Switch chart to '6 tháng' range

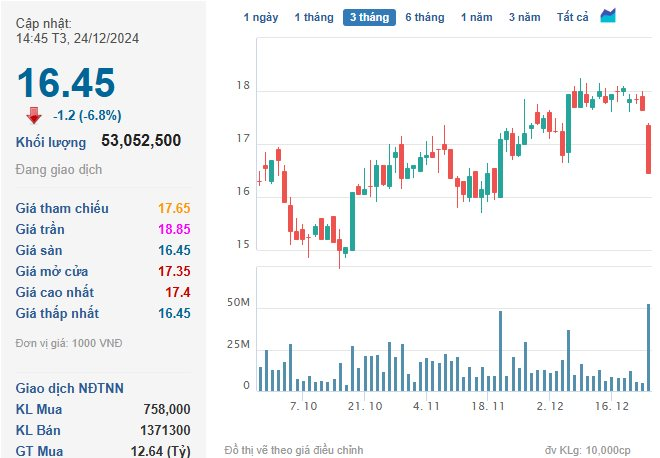tap(425, 17)
